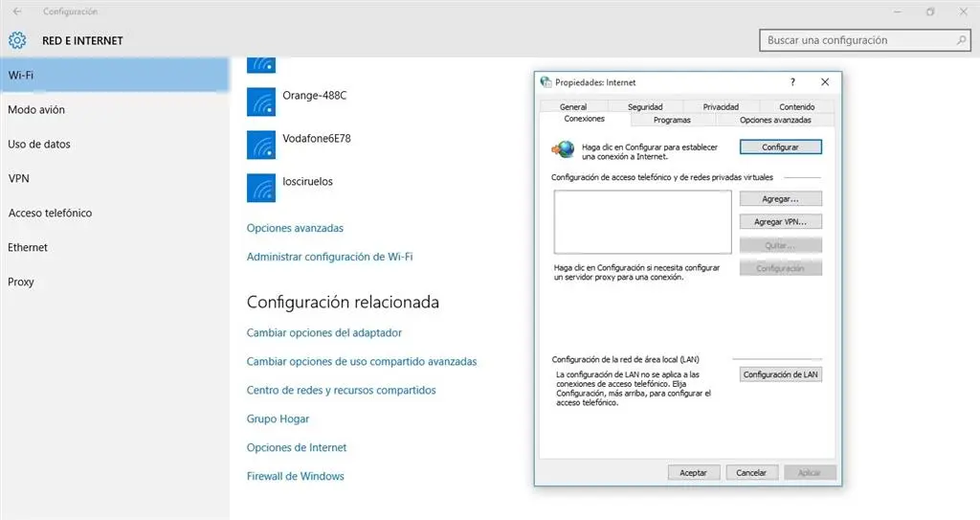Select the Vodafone6E78 Wi-Fi signal icon
The width and height of the screenshot is (980, 520).
click(x=261, y=145)
